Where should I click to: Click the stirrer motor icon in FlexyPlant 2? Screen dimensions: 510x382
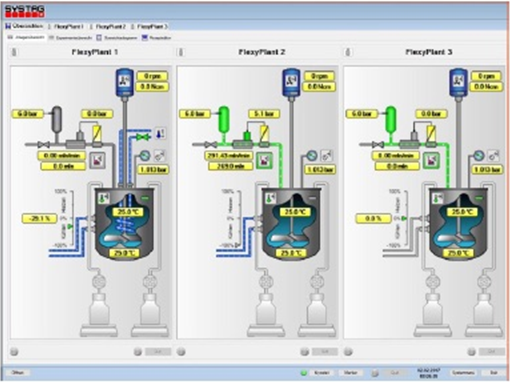tap(291, 82)
